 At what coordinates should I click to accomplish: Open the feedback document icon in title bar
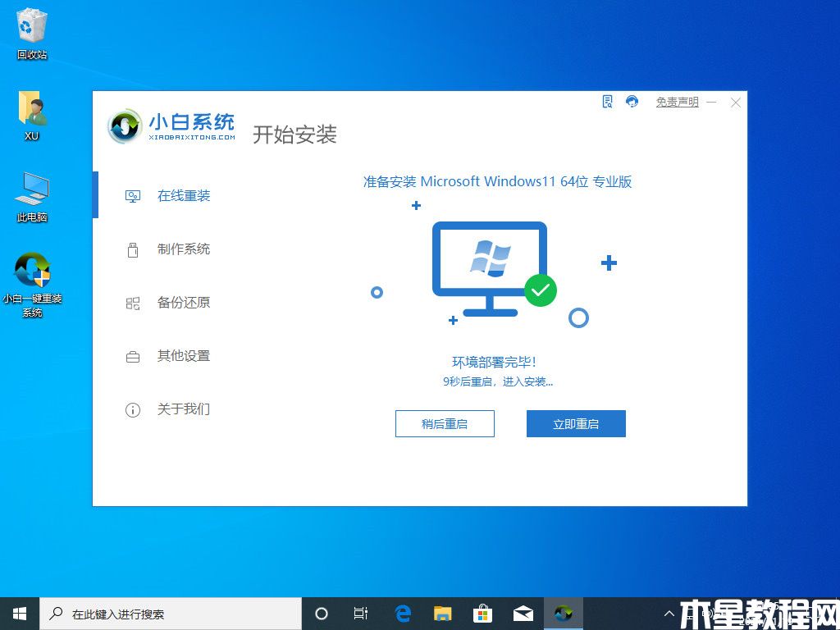pos(608,102)
